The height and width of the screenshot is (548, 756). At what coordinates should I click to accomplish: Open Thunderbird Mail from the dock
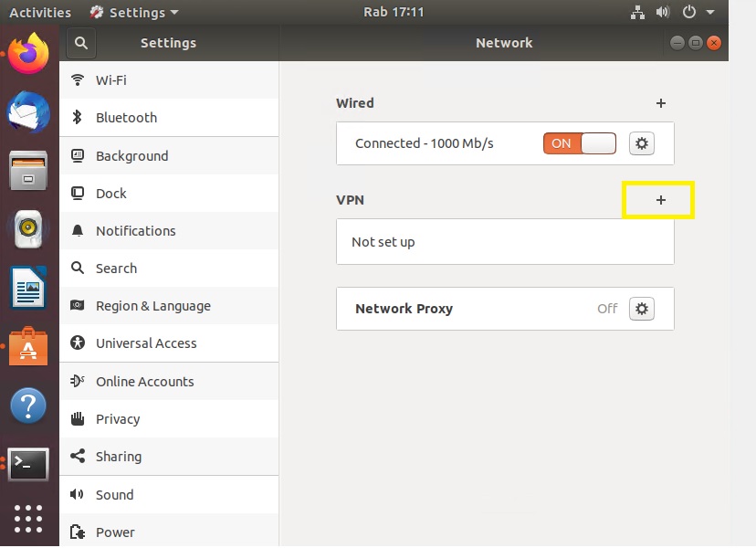pyautogui.click(x=28, y=112)
